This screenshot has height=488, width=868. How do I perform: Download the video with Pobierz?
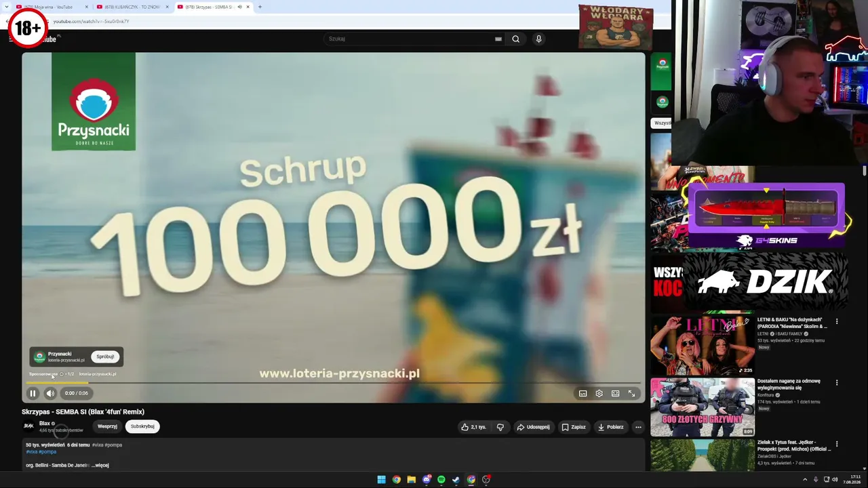coord(610,427)
